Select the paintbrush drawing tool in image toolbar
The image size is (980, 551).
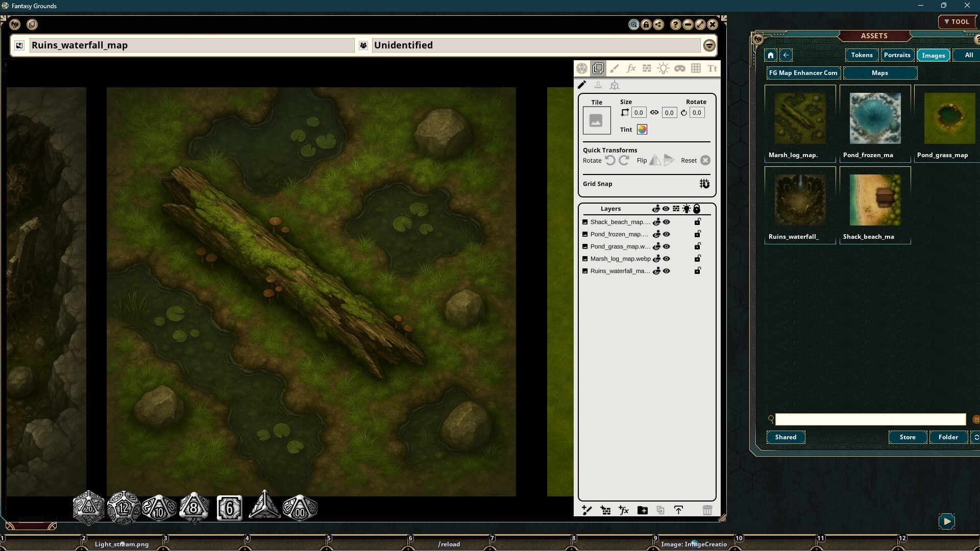click(x=615, y=68)
